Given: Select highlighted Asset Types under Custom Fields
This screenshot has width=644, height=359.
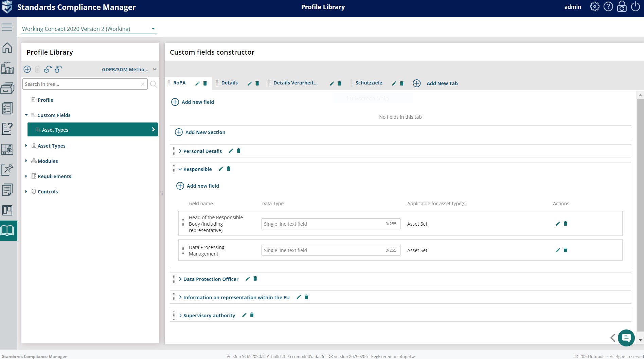Looking at the screenshot, I should point(93,130).
